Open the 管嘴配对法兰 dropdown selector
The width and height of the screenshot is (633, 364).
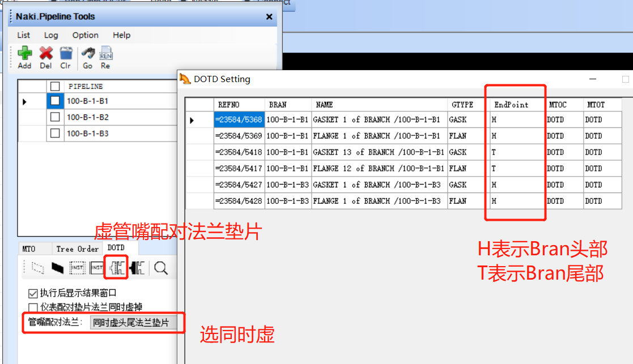tap(137, 323)
